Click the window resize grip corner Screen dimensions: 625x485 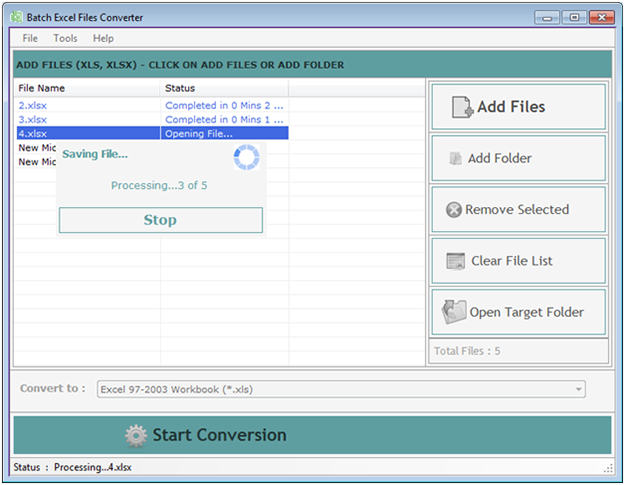(608, 468)
